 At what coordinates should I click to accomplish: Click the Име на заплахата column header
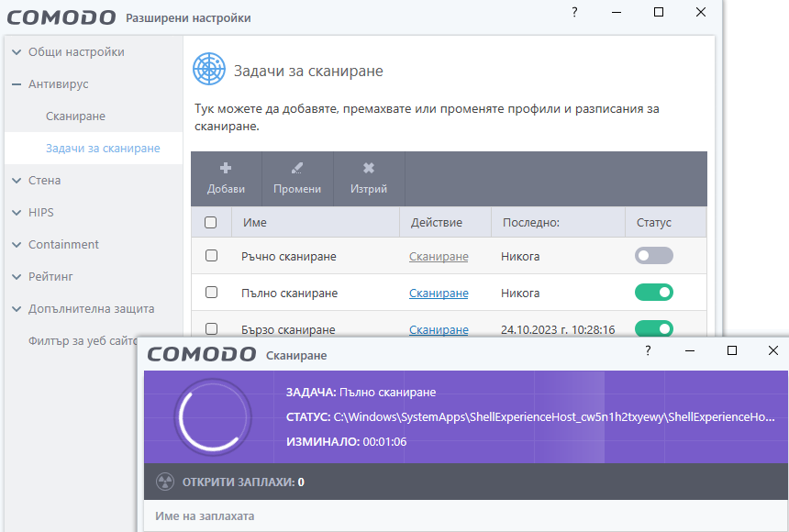pos(205,515)
